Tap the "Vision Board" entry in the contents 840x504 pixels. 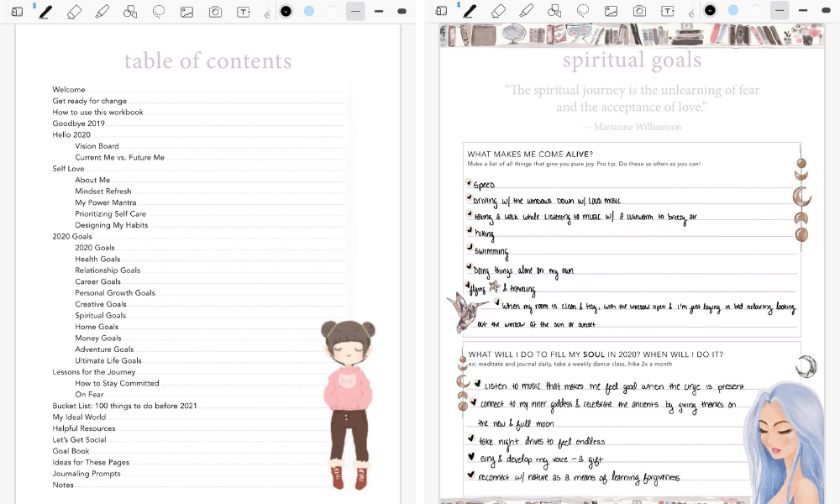pyautogui.click(x=96, y=145)
